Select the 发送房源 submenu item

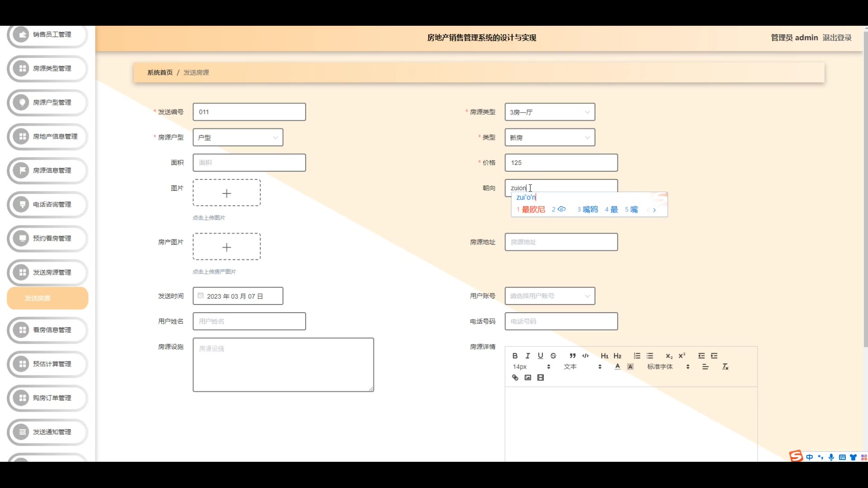(47, 298)
